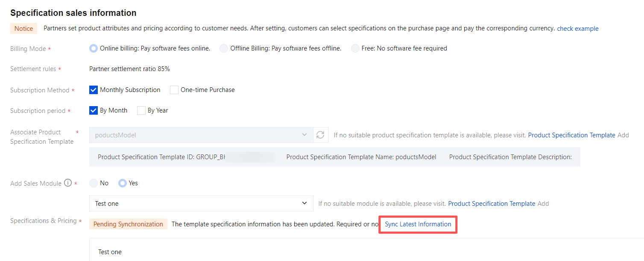Open the poductsModel template dropdown
Viewport: 644px width, 261px height.
coord(201,135)
